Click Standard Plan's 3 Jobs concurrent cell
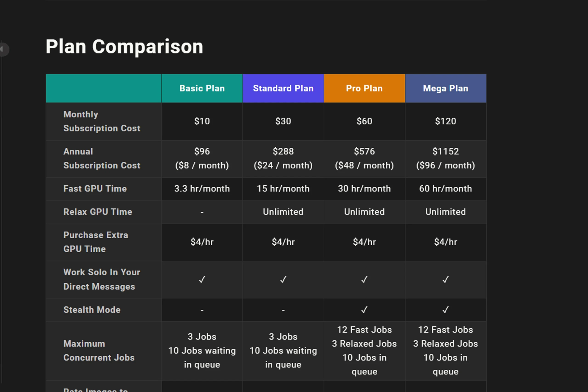Screen dimensions: 588x392 283,351
